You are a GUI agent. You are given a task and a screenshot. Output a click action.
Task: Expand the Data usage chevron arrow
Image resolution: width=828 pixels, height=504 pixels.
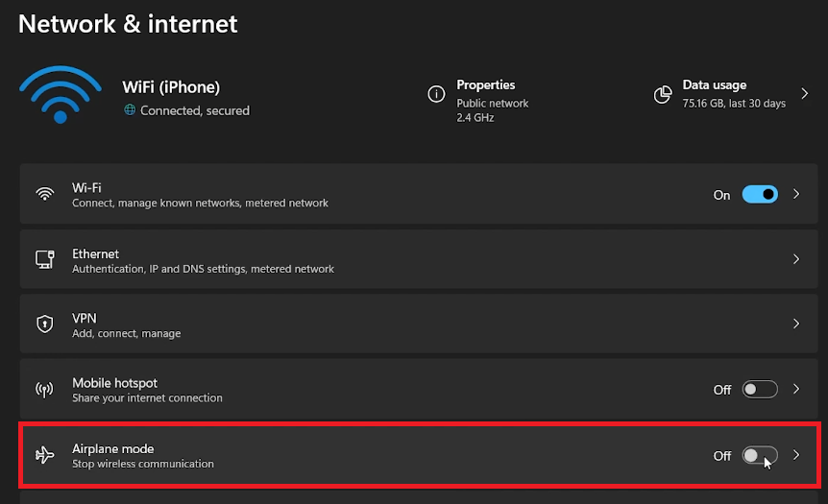[x=805, y=94]
